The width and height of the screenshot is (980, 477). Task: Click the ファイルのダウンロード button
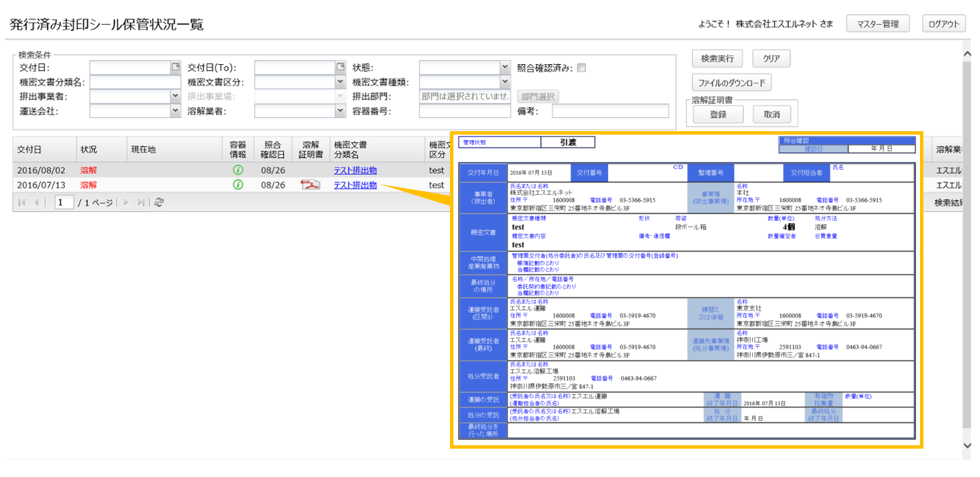click(x=732, y=83)
